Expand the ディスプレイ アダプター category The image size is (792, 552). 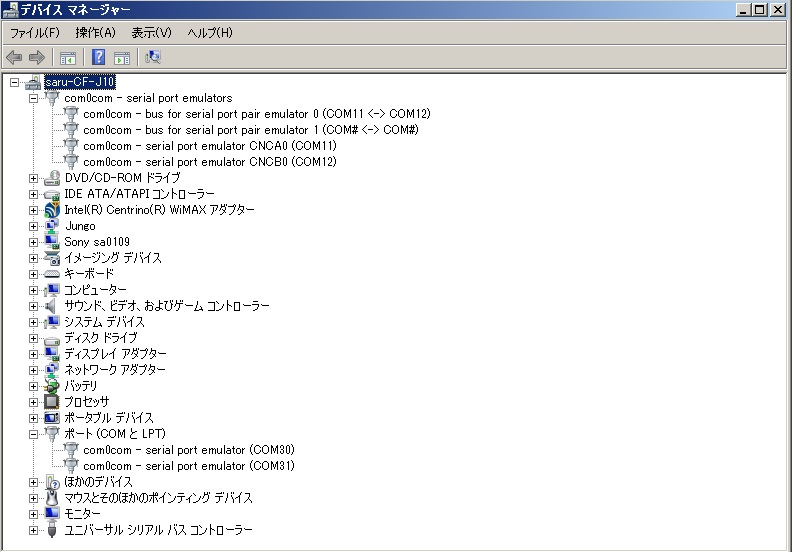[x=33, y=354]
